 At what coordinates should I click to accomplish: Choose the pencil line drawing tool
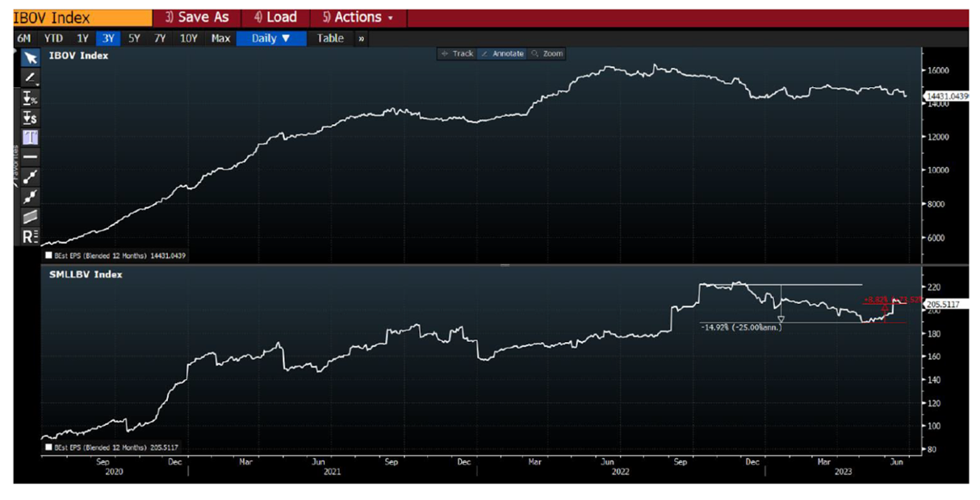pyautogui.click(x=30, y=77)
